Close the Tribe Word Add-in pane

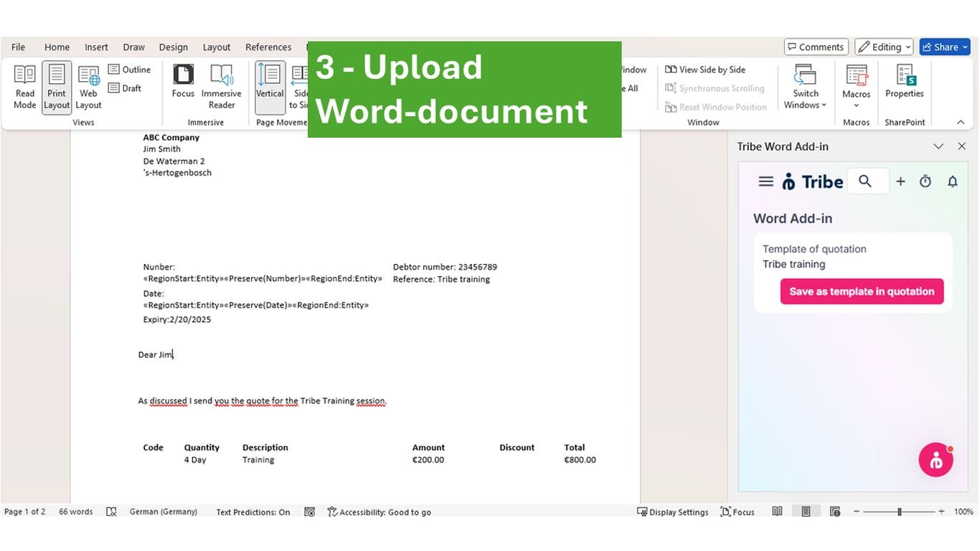[x=962, y=146]
